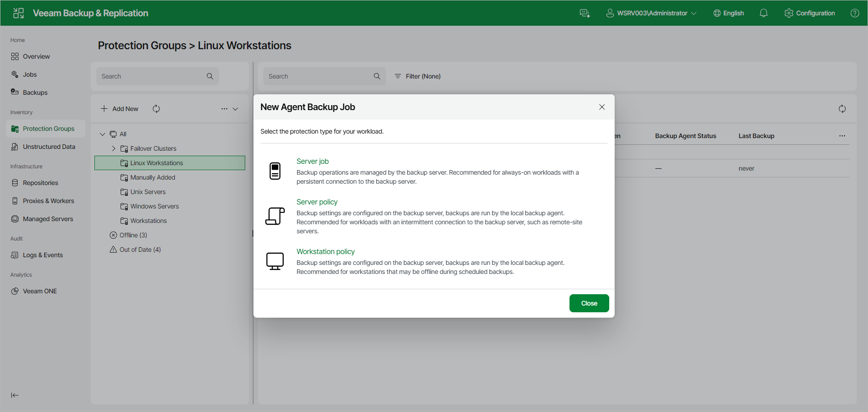Select Failover Clusters group

pyautogui.click(x=153, y=148)
